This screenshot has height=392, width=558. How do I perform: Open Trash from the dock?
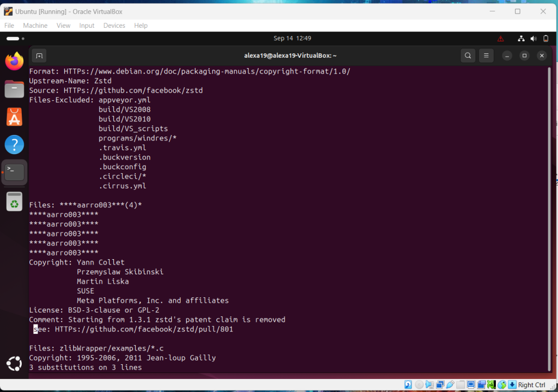click(14, 202)
